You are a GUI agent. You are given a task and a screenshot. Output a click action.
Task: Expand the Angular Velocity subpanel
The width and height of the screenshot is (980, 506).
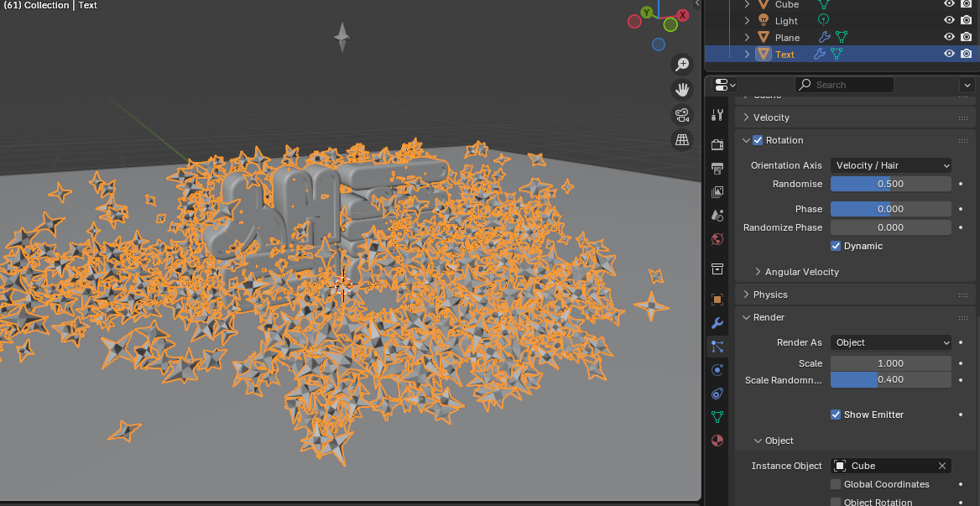pyautogui.click(x=758, y=272)
